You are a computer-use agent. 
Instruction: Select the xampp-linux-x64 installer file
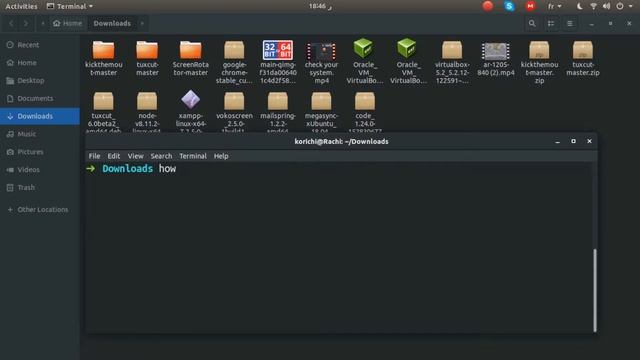pos(191,111)
